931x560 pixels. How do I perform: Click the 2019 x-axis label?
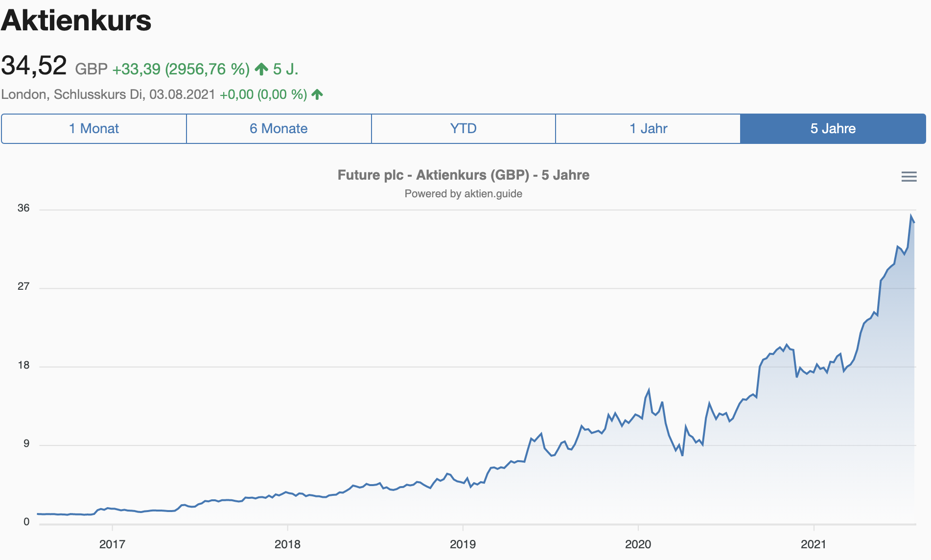coord(463,544)
